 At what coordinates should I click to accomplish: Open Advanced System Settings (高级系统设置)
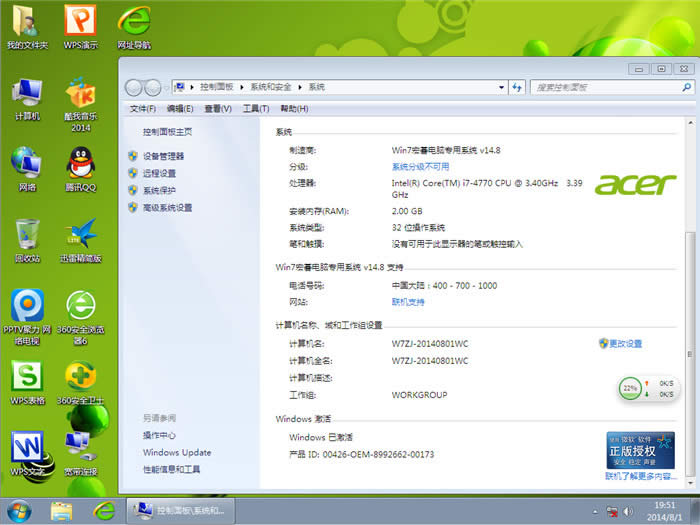coord(167,207)
